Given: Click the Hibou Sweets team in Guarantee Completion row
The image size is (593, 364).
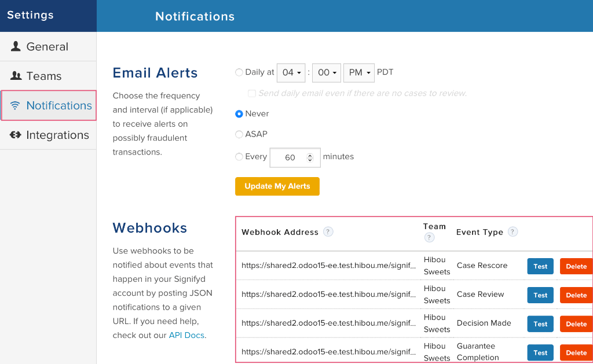Looking at the screenshot, I should [x=437, y=352].
